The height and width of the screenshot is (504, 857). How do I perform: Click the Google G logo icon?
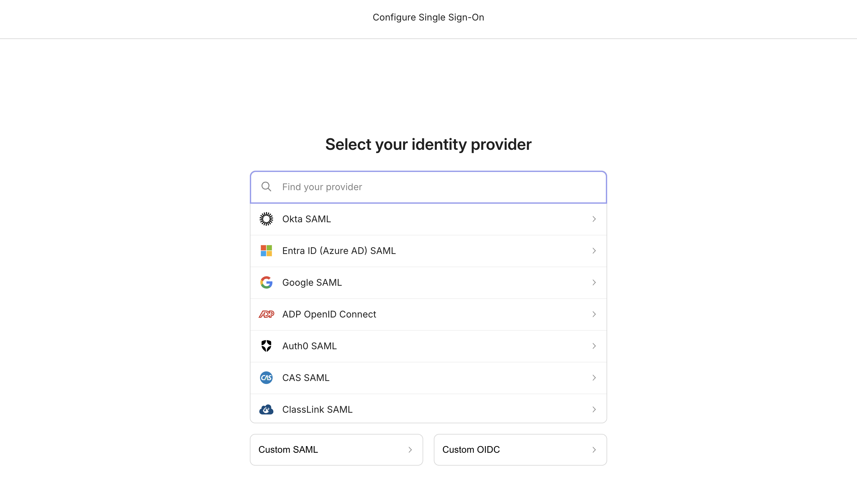[266, 282]
